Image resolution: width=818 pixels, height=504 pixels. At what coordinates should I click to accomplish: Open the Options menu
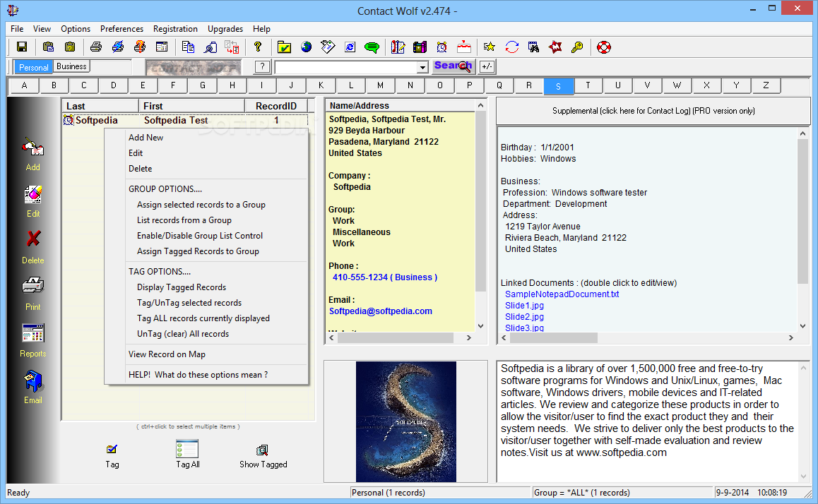76,29
